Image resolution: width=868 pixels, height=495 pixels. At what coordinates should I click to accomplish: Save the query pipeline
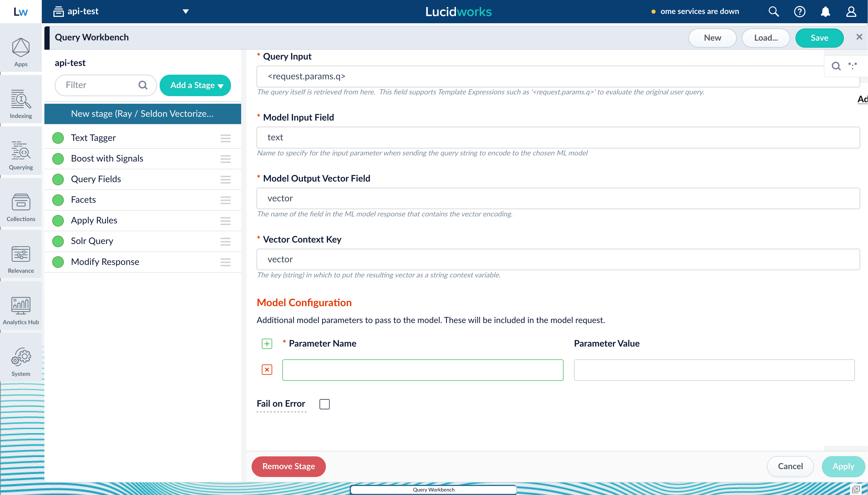819,38
